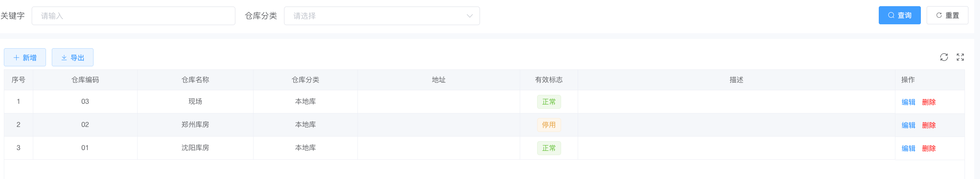Open the 仓库分类 dropdown
Viewport: 980px width, 179px height.
pyautogui.click(x=381, y=16)
